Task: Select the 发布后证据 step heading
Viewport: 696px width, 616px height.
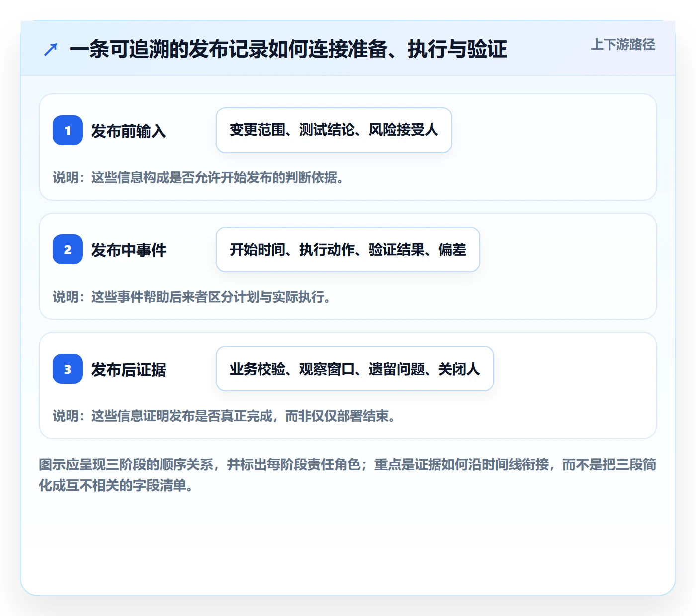Action: [128, 369]
